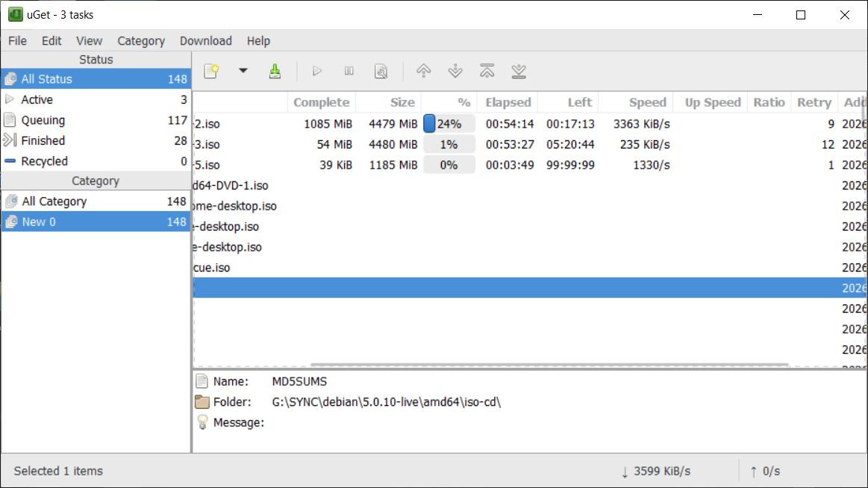This screenshot has height=488, width=868.
Task: Sort by the Up Speed column header
Action: click(x=711, y=102)
